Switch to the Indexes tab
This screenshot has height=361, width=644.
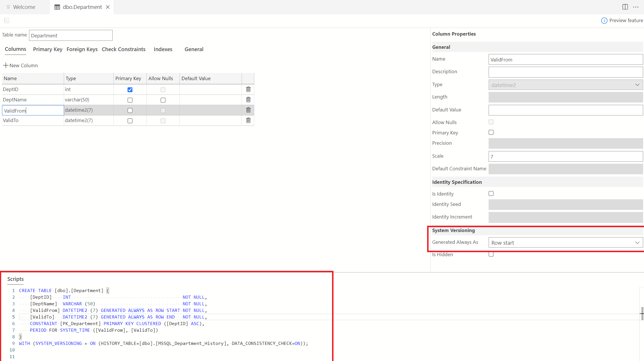(x=162, y=49)
